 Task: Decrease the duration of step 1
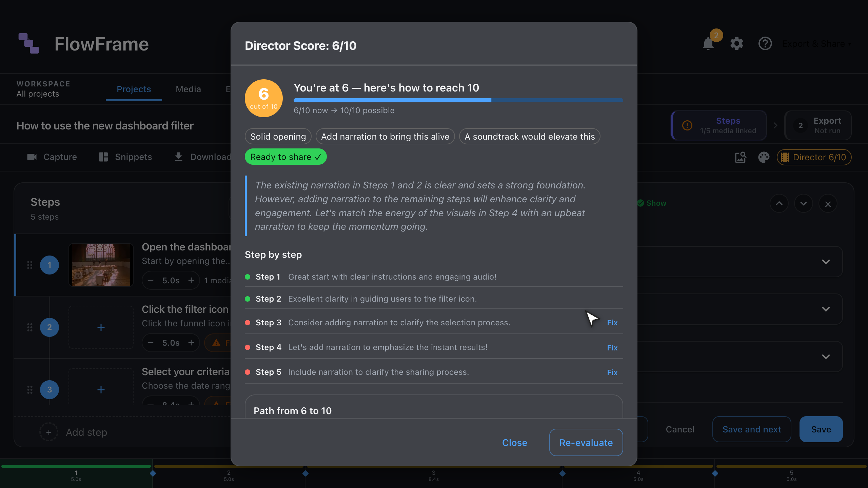click(x=151, y=281)
